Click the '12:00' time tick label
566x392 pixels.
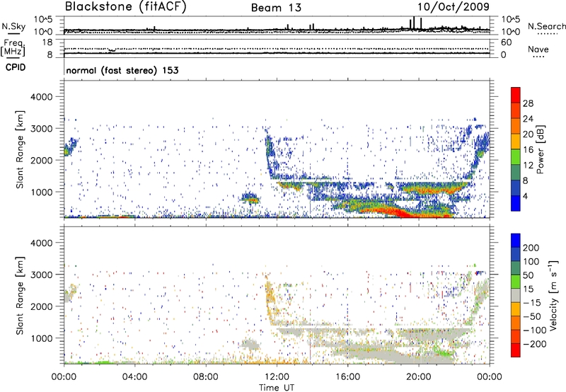click(x=277, y=377)
